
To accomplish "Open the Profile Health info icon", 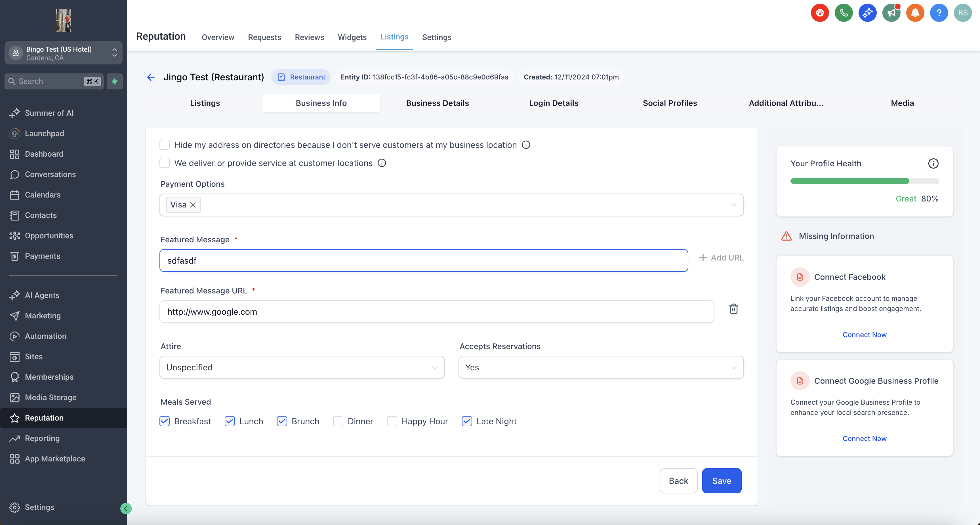I will [933, 163].
